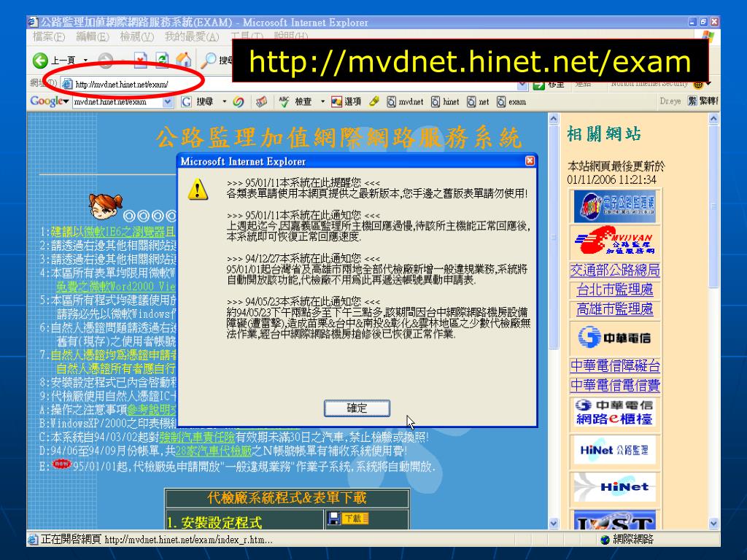747x560 pixels.
Task: Go back with the green 上一頁 arrow
Action: pyautogui.click(x=53, y=61)
